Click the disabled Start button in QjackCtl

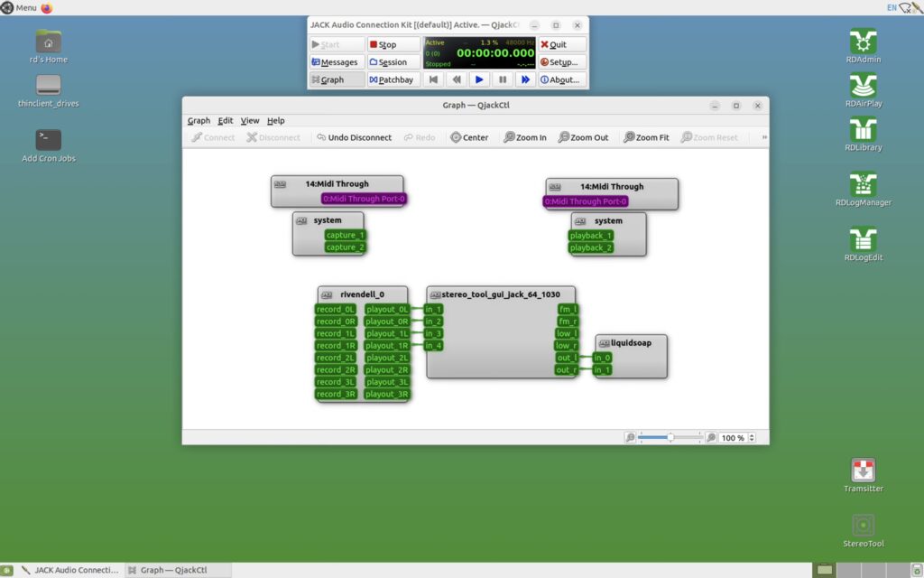[x=337, y=44]
